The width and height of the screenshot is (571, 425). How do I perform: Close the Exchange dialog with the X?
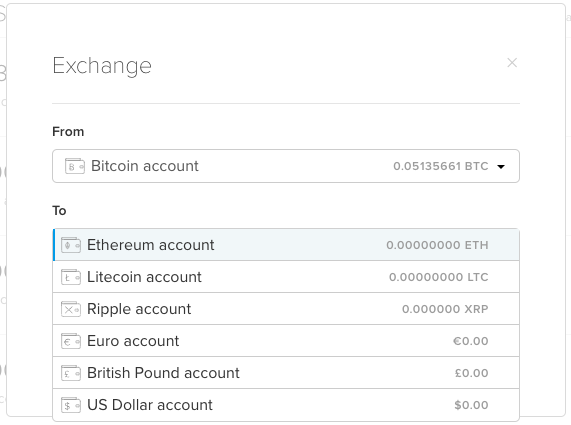(x=512, y=63)
